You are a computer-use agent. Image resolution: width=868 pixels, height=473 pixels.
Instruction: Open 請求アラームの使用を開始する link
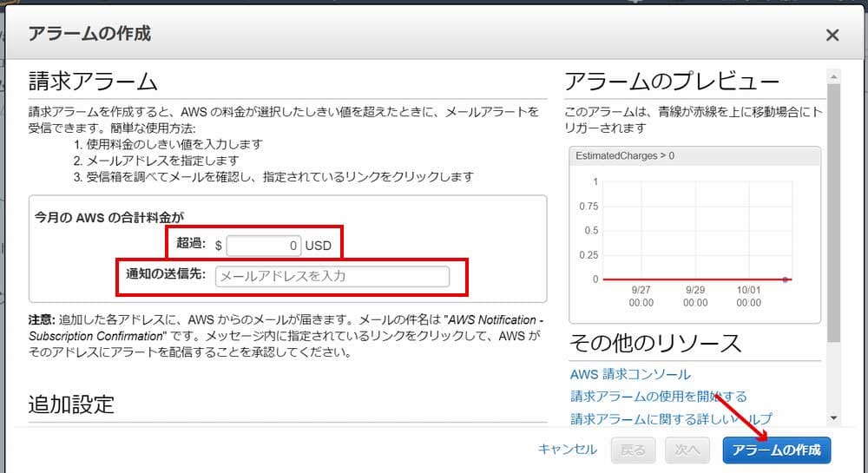coord(658,397)
